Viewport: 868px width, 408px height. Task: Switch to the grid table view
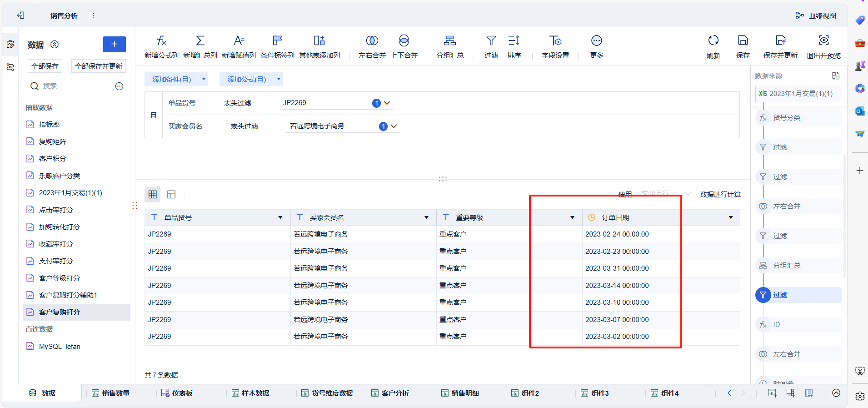pyautogui.click(x=153, y=195)
